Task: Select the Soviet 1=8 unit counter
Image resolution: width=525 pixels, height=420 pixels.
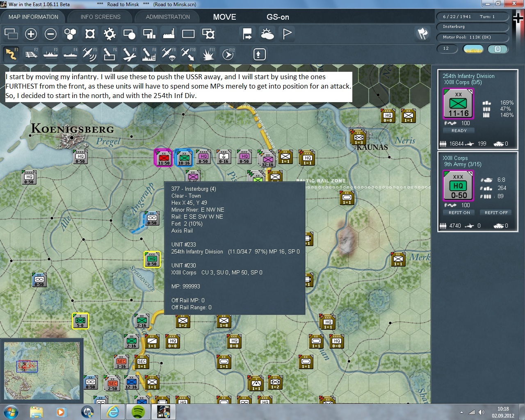Action: pos(224,321)
